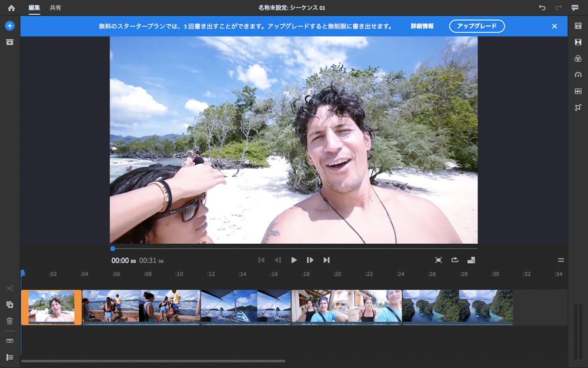
Task: Select the boat canopy view clip
Action: coord(246,307)
